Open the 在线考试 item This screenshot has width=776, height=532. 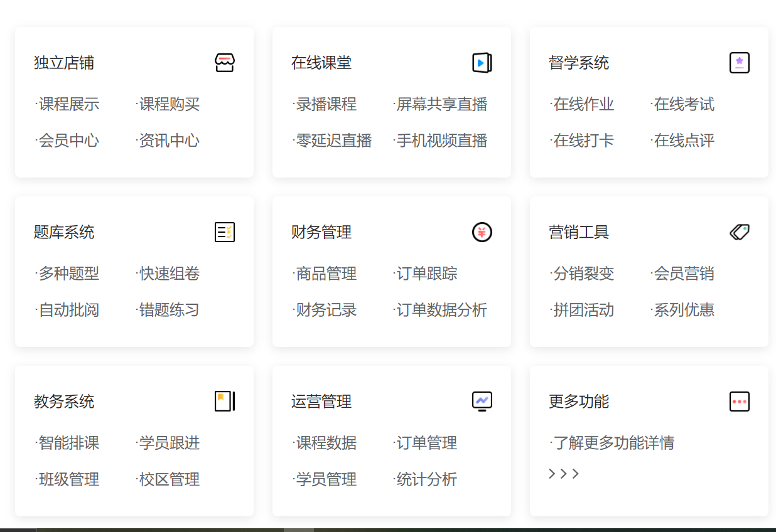point(682,104)
